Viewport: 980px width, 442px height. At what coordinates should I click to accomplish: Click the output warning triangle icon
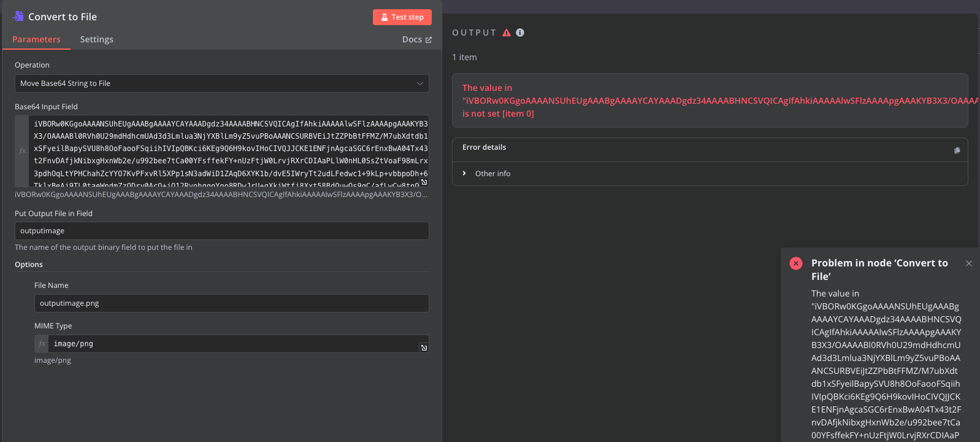pyautogui.click(x=507, y=33)
